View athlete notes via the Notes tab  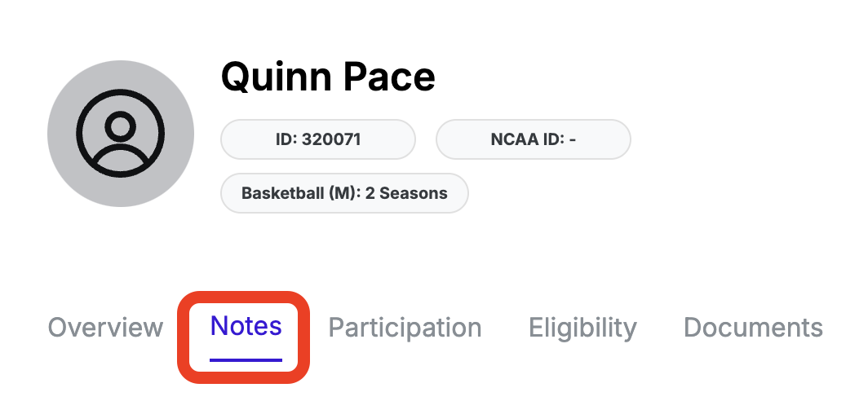[246, 327]
